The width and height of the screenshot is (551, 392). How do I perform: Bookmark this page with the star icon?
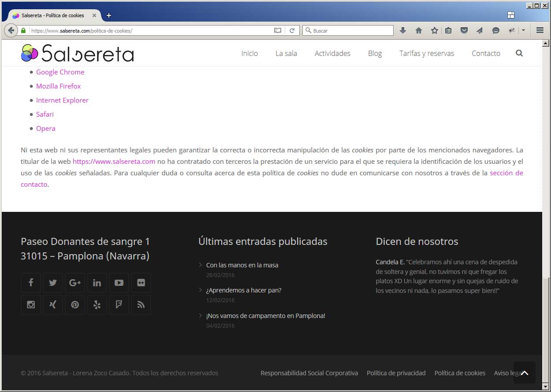click(x=435, y=30)
